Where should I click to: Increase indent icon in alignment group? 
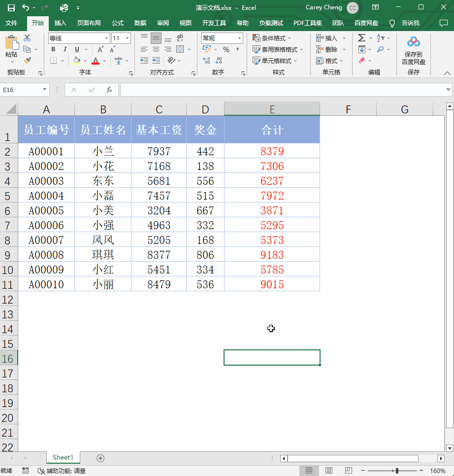[x=156, y=61]
